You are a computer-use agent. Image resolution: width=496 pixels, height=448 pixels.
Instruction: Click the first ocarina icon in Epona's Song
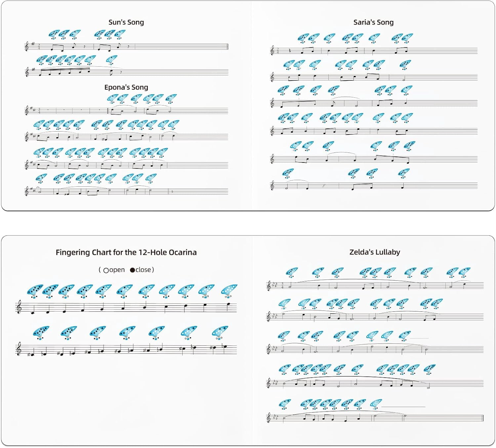point(113,99)
